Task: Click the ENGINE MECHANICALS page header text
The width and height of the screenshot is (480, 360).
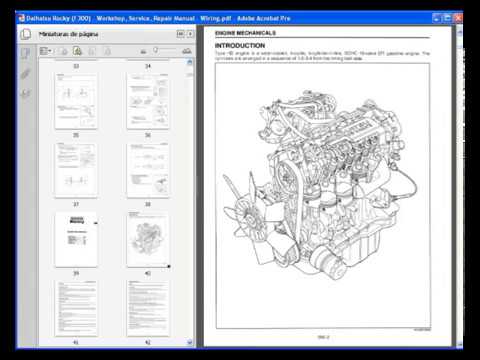Action: coord(245,33)
